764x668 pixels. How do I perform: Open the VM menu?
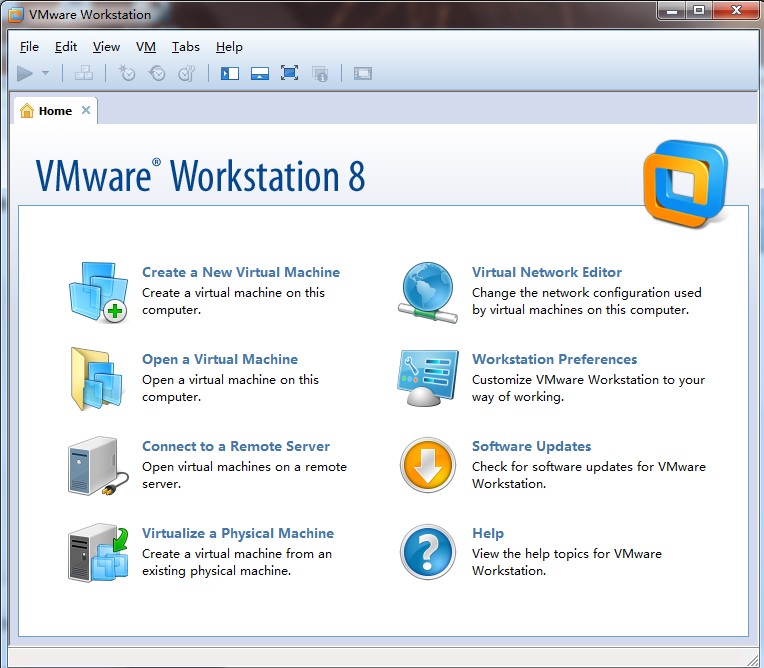[146, 47]
